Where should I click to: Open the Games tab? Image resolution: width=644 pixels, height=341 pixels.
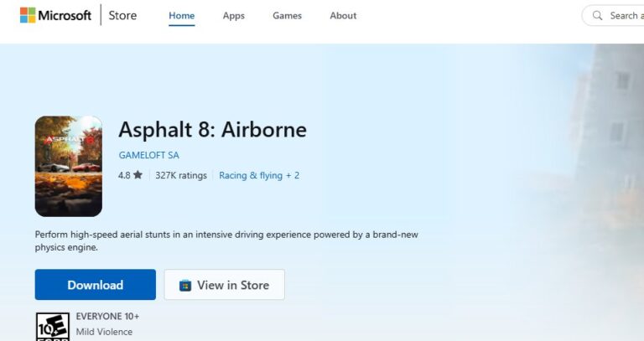coord(287,16)
